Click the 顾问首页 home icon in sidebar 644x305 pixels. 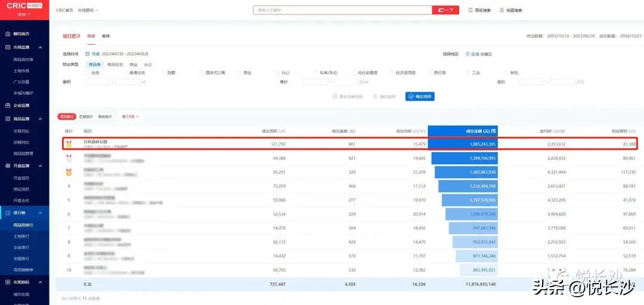tap(7, 34)
